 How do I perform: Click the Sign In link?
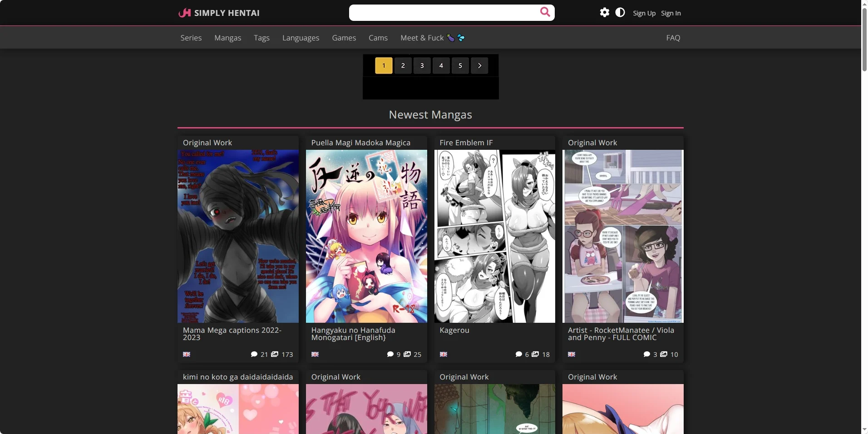[x=671, y=13]
